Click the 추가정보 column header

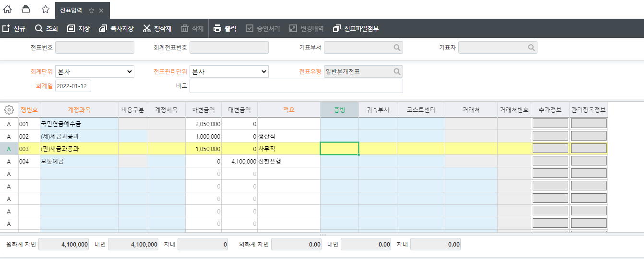(x=550, y=110)
